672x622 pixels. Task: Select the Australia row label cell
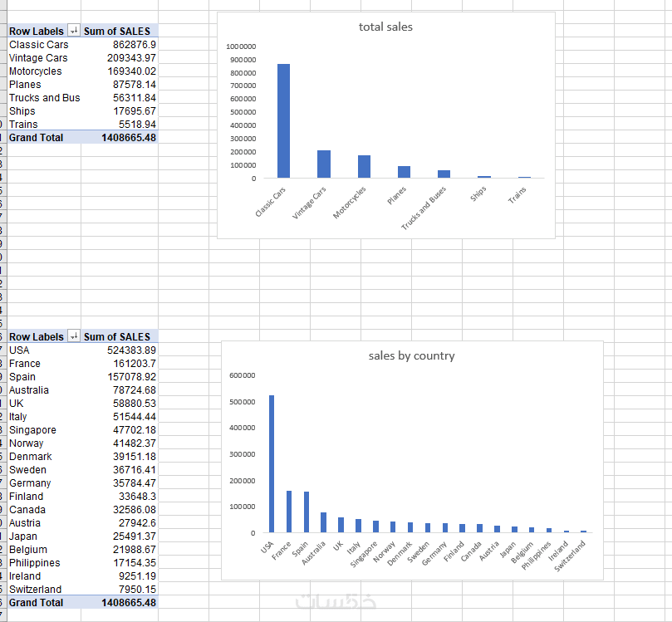[x=44, y=389]
